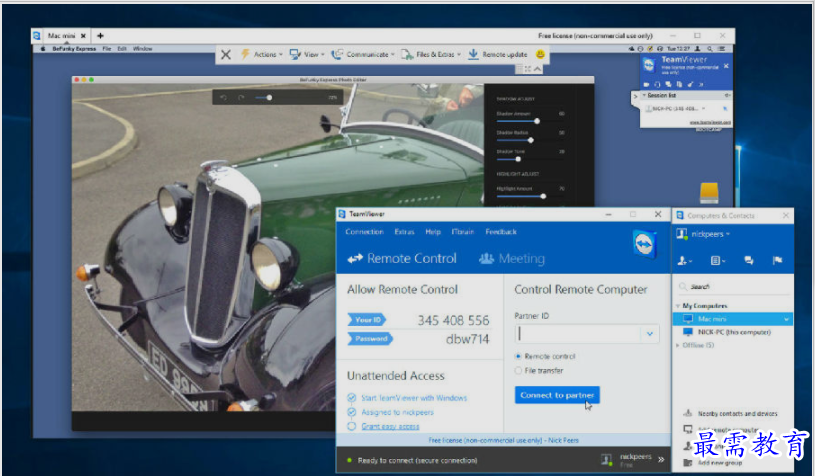
Task: Adjust the zoom slider in the photo editor
Action: coord(269,98)
